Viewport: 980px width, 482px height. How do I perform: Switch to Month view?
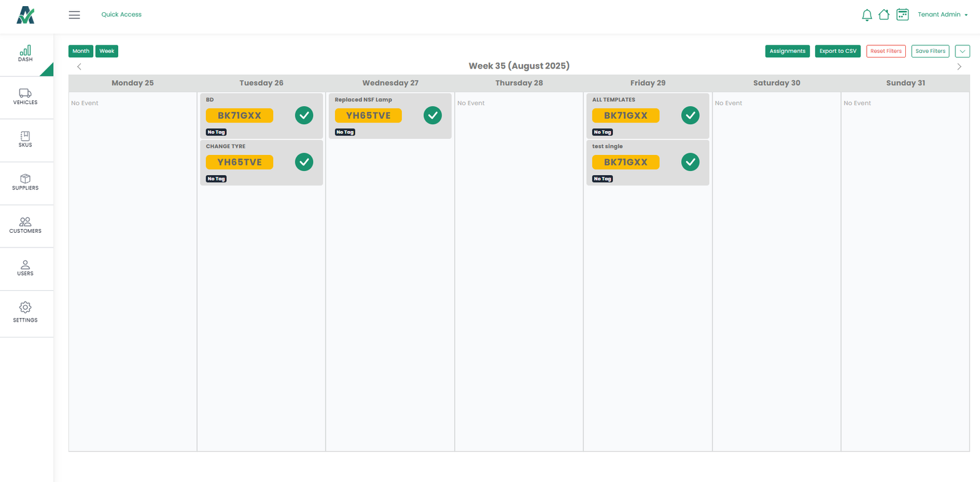[x=81, y=51]
